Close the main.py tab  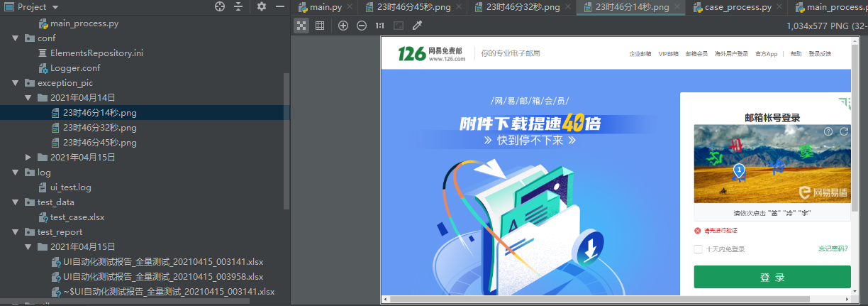(350, 8)
